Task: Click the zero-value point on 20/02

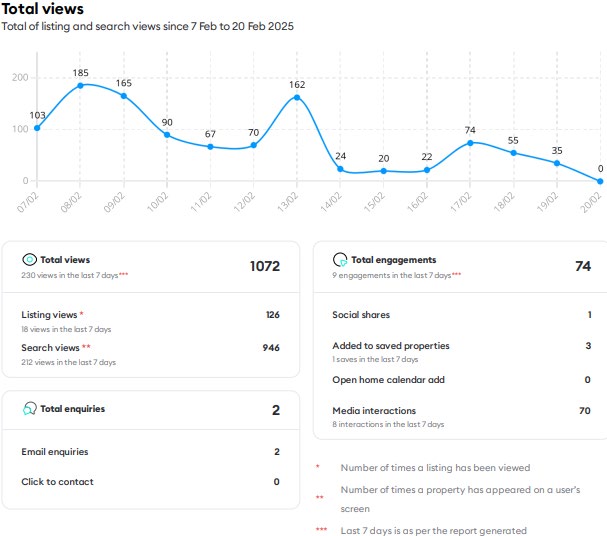Action: (600, 181)
